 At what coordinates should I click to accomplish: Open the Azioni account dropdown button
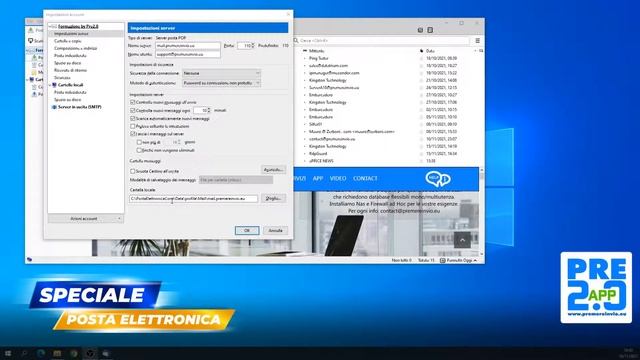coord(86,219)
